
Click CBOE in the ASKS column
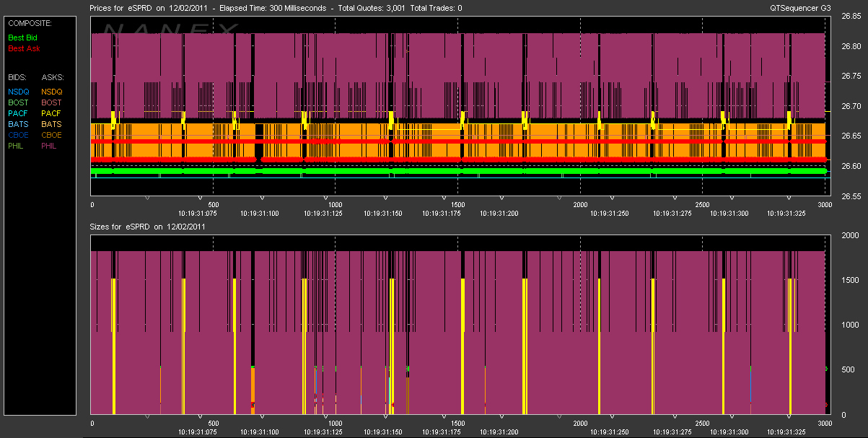pos(53,135)
